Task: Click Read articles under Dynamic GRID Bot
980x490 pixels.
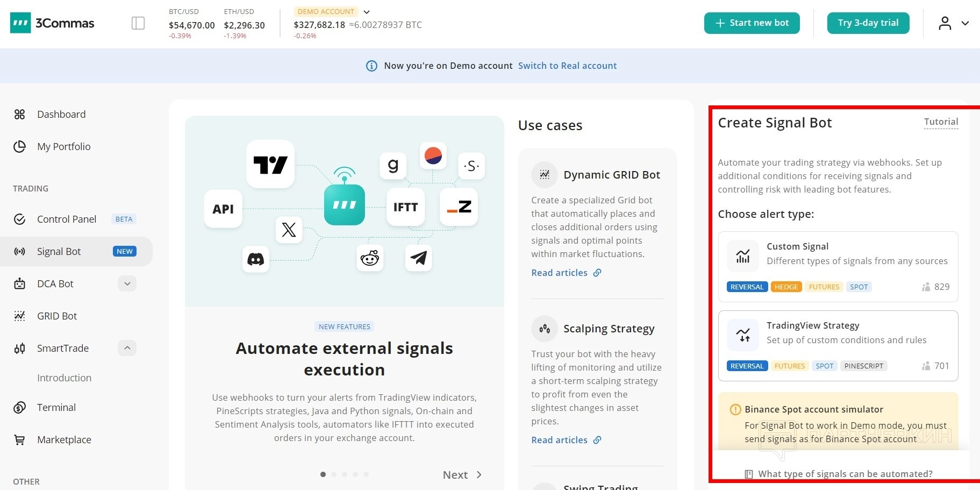Action: [x=566, y=273]
